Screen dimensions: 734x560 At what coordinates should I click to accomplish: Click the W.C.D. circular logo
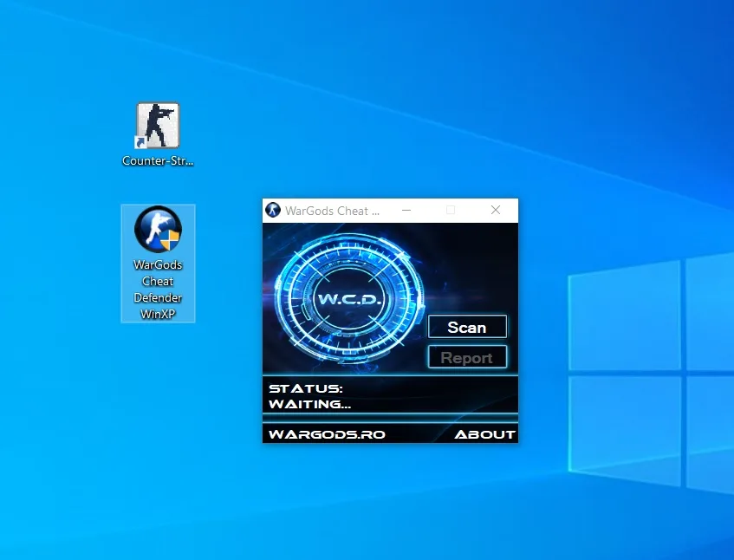point(349,299)
